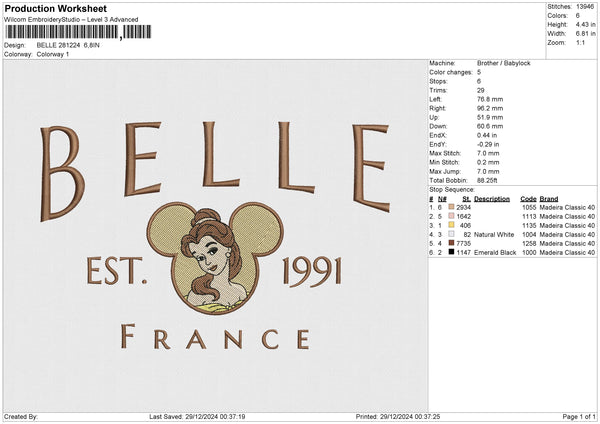This screenshot has height=424, width=600.
Task: Select the Up value '51.9 mm'
Action: point(490,117)
